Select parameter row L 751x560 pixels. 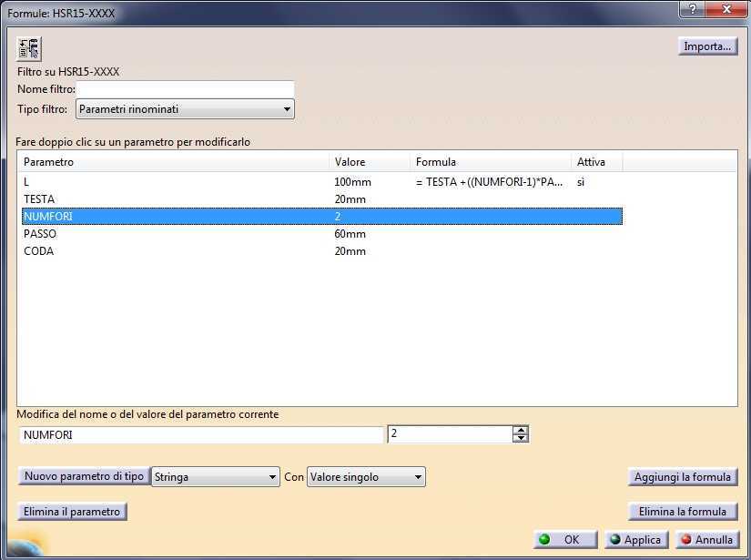322,182
